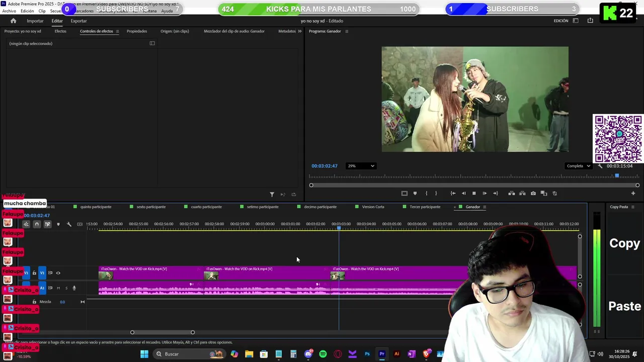Viewport: 644px width, 362px height.
Task: Click Program monitor timecode 00:03:02:47
Action: [325, 166]
